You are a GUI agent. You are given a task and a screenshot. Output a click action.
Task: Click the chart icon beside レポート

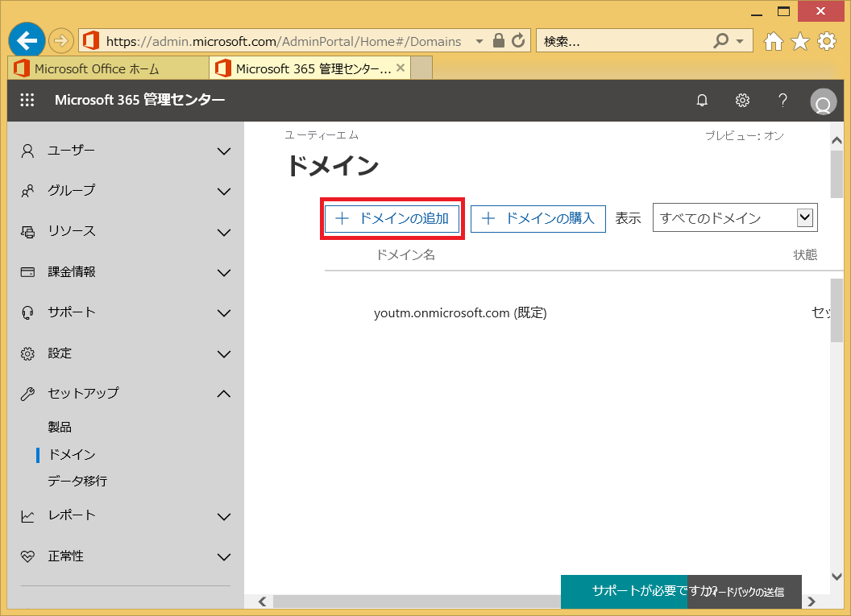tap(27, 516)
